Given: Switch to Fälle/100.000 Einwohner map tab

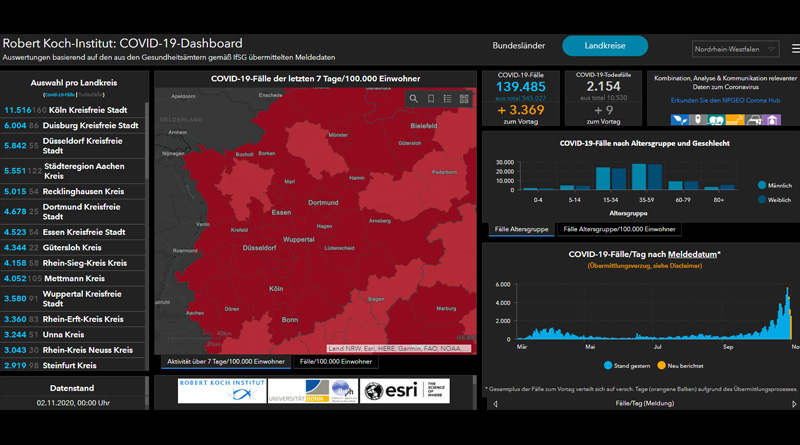Looking at the screenshot, I should tap(336, 361).
